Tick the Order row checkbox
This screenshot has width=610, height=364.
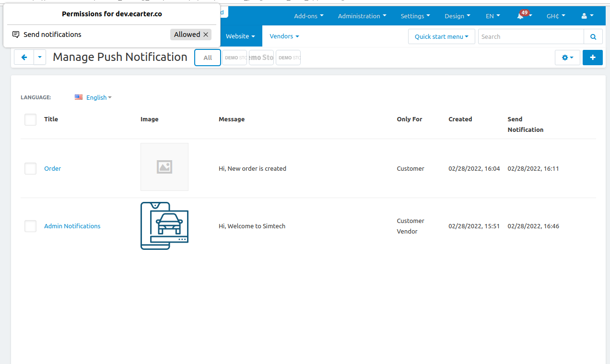(x=31, y=168)
